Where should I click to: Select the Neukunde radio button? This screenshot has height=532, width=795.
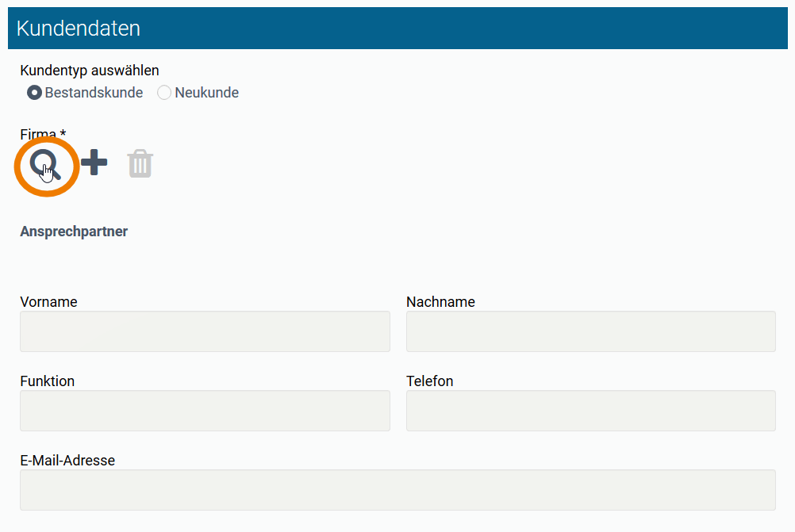164,93
